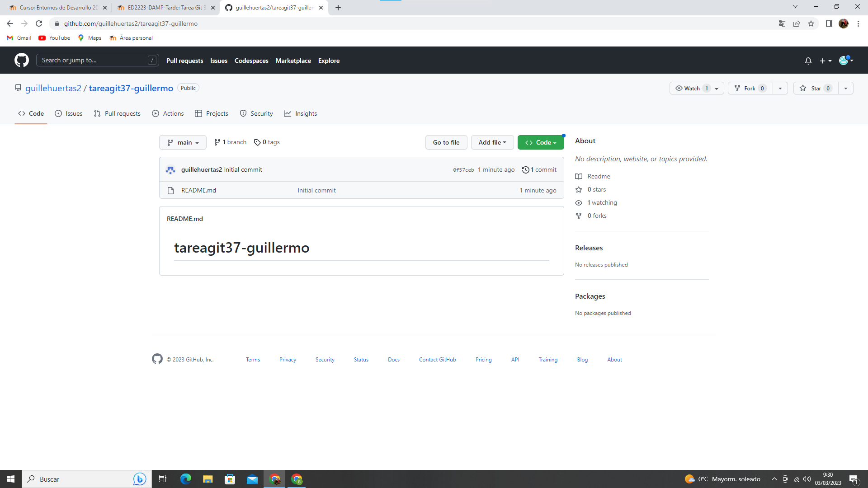Open the main branch selector
This screenshot has height=488, width=868.
[x=183, y=142]
